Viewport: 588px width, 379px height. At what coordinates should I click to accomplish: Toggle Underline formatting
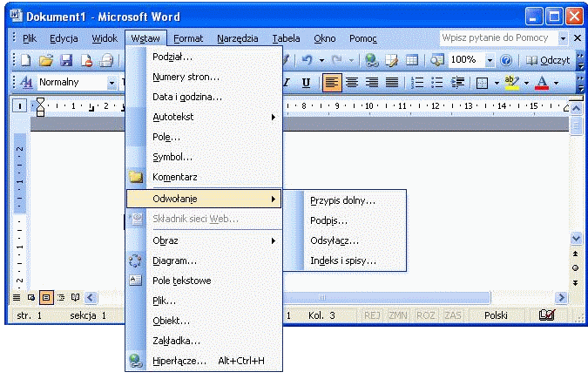[x=306, y=82]
